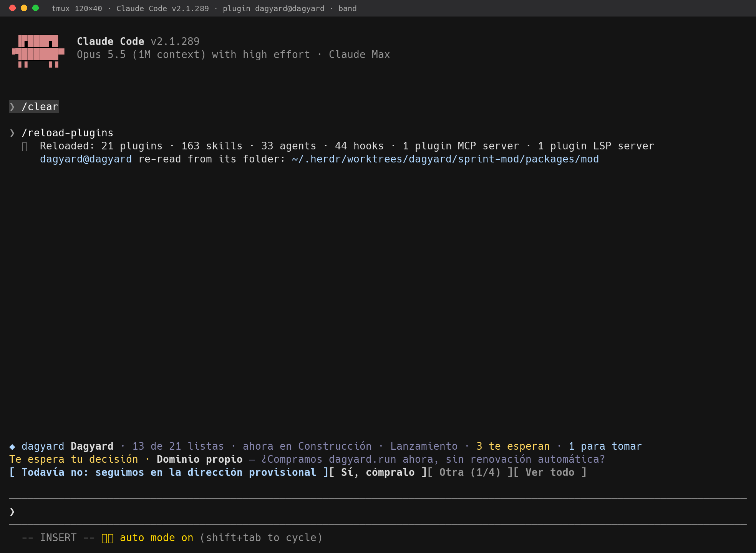Image resolution: width=756 pixels, height=553 pixels.
Task: Click the 'Opus 5.5 (1M context)' model line
Action: 141,55
